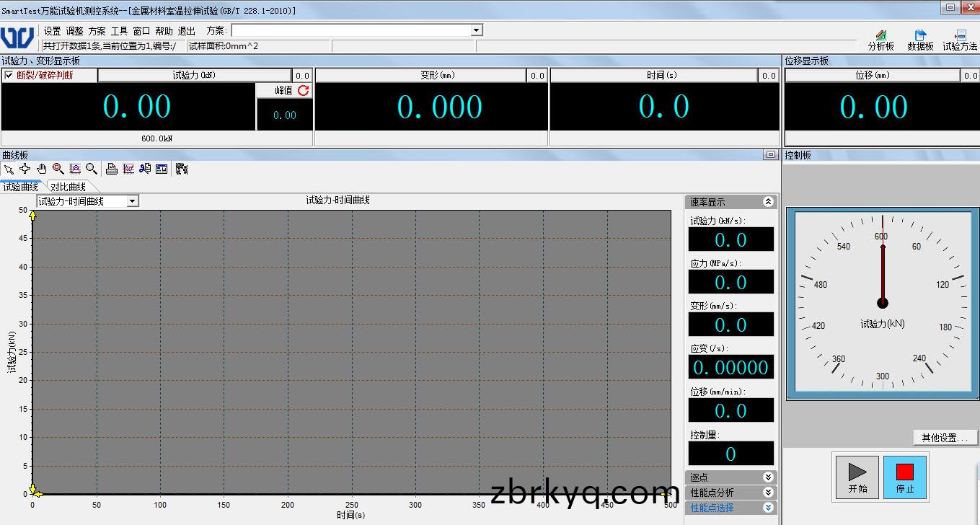Open the 设置 menu

point(53,31)
